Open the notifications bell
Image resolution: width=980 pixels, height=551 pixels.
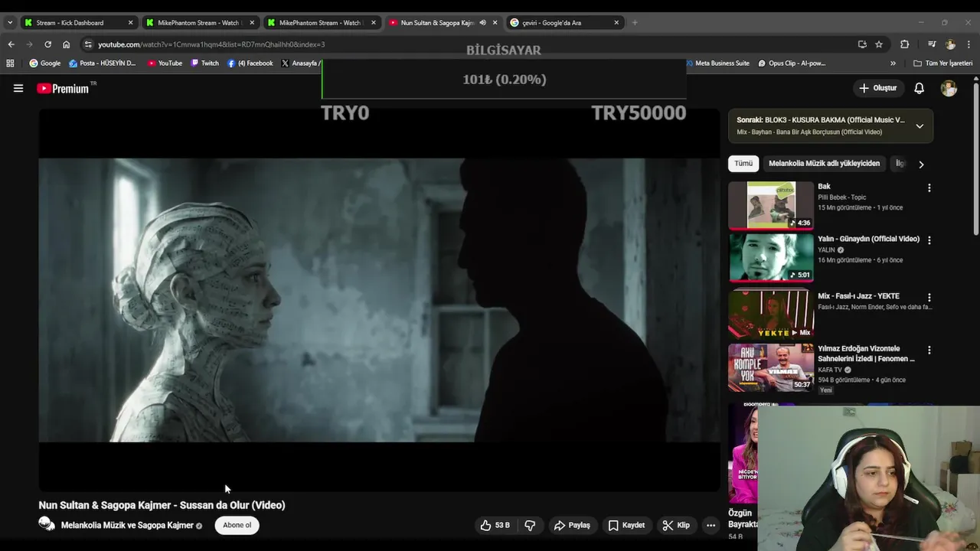[x=919, y=88]
